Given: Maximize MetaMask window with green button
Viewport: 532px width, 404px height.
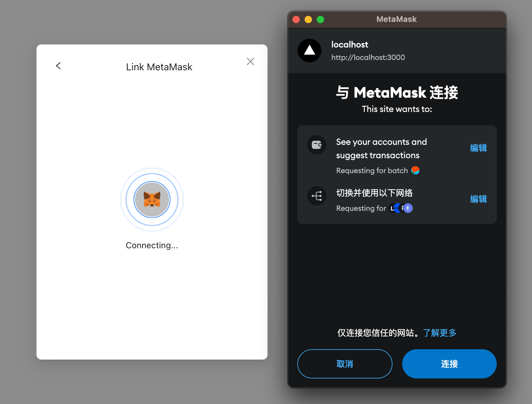Looking at the screenshot, I should tap(320, 19).
